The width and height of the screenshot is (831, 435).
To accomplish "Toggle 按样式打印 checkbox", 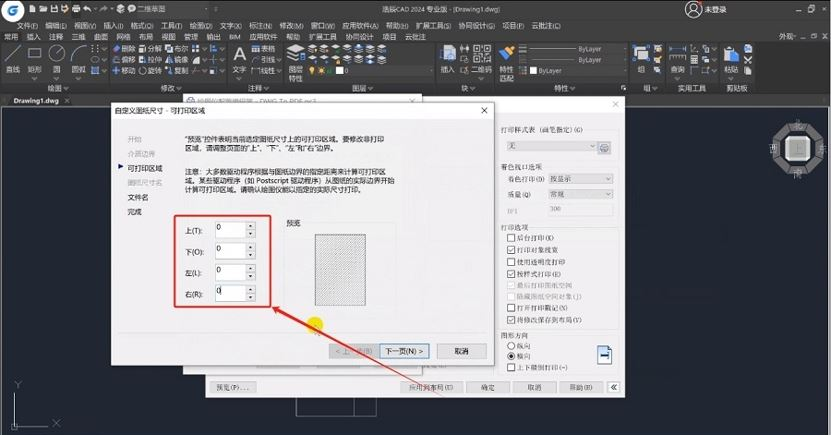I will (x=511, y=274).
